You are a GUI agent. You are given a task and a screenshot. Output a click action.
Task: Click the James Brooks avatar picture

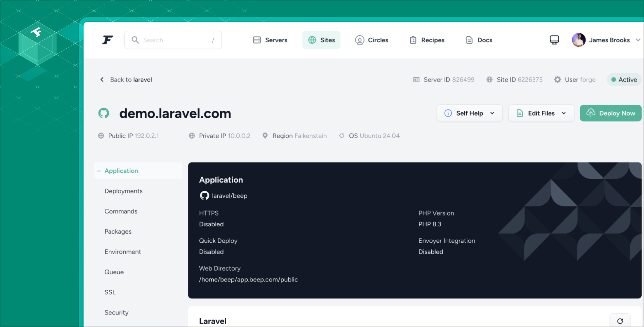tap(578, 40)
